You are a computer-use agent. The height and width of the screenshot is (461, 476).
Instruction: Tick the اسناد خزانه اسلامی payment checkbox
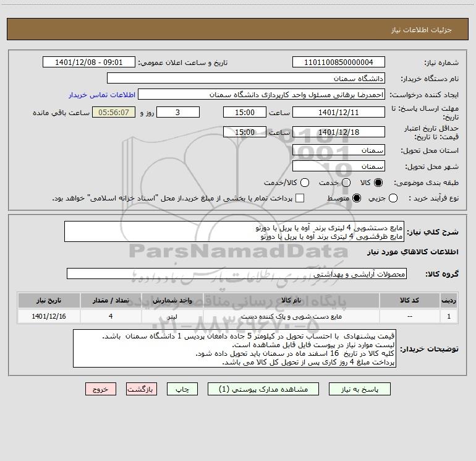coord(300,198)
